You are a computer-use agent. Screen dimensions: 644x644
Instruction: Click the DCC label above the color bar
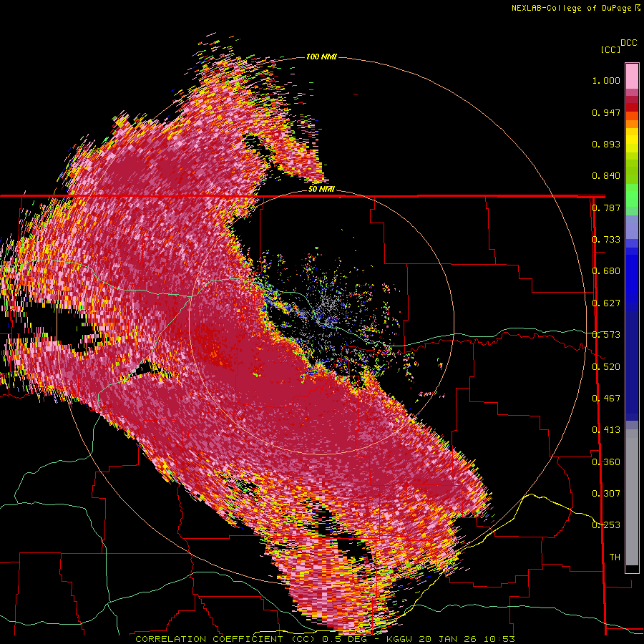629,43
